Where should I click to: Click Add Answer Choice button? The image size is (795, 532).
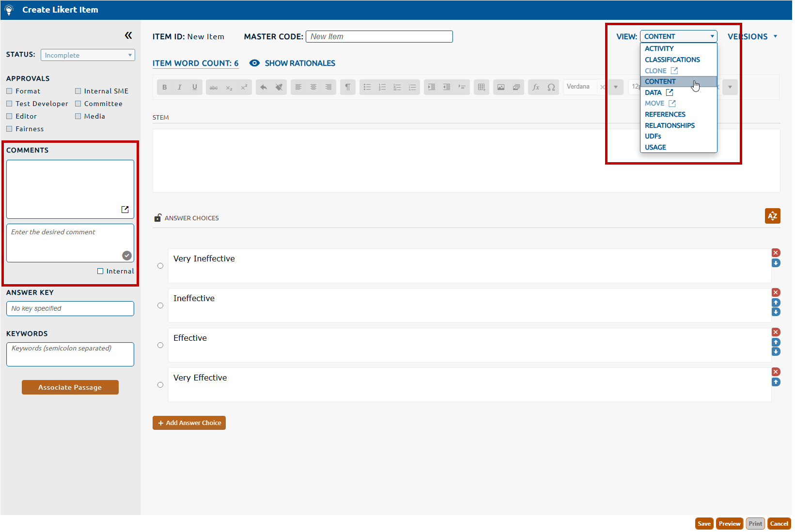[x=189, y=423]
